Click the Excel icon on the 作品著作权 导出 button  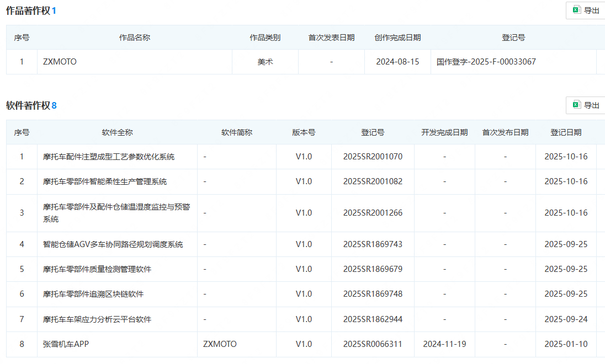pos(576,10)
